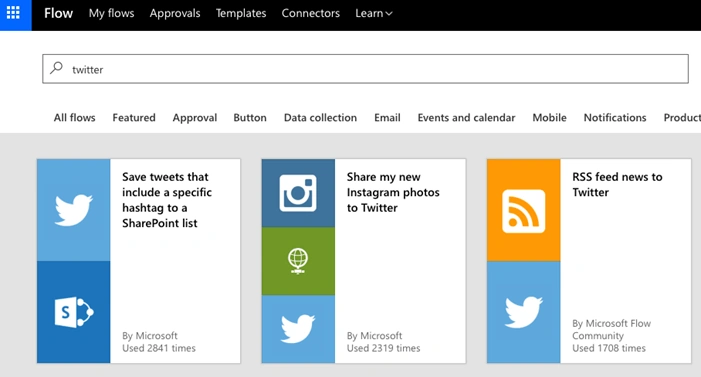Viewport: 701px width, 377px height.
Task: Go to Flow home logo
Action: click(59, 13)
